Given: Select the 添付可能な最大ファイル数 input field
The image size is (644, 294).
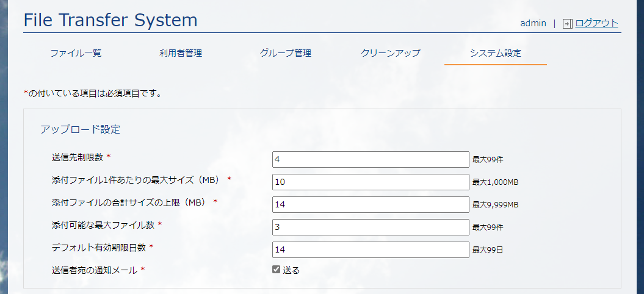Looking at the screenshot, I should pos(371,227).
